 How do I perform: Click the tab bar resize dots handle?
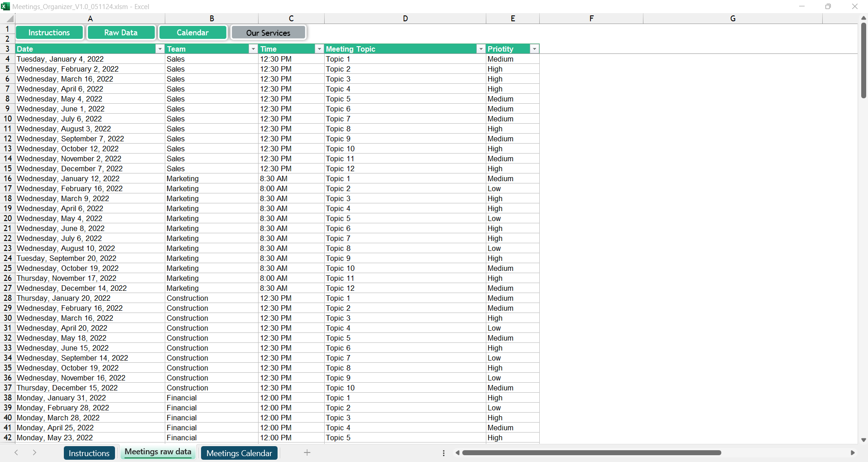444,453
